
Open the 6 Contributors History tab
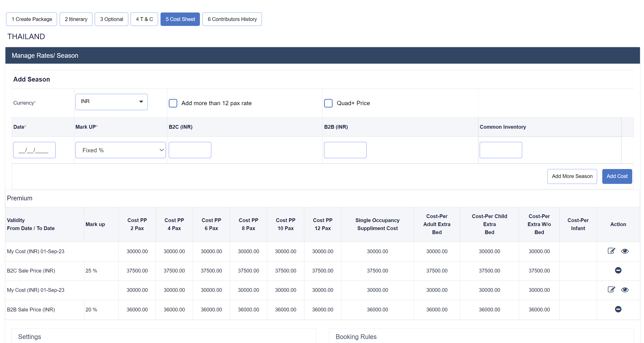click(232, 19)
